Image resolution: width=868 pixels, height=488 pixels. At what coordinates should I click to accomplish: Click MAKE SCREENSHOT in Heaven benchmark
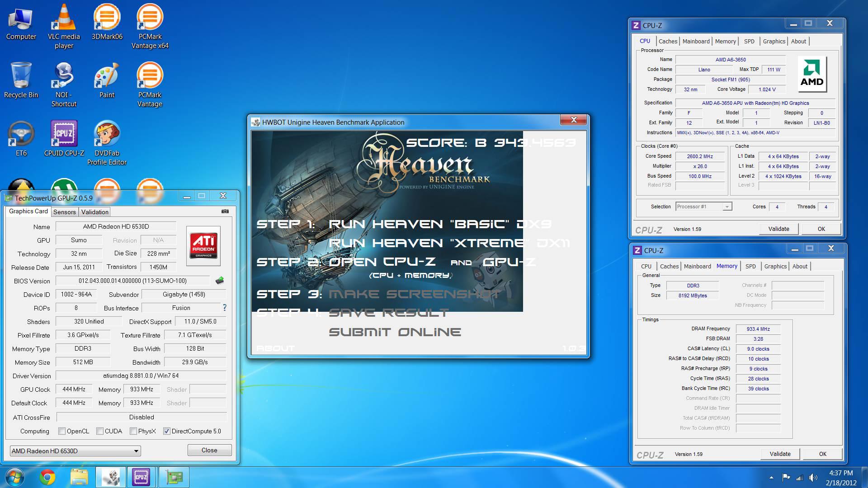(414, 294)
